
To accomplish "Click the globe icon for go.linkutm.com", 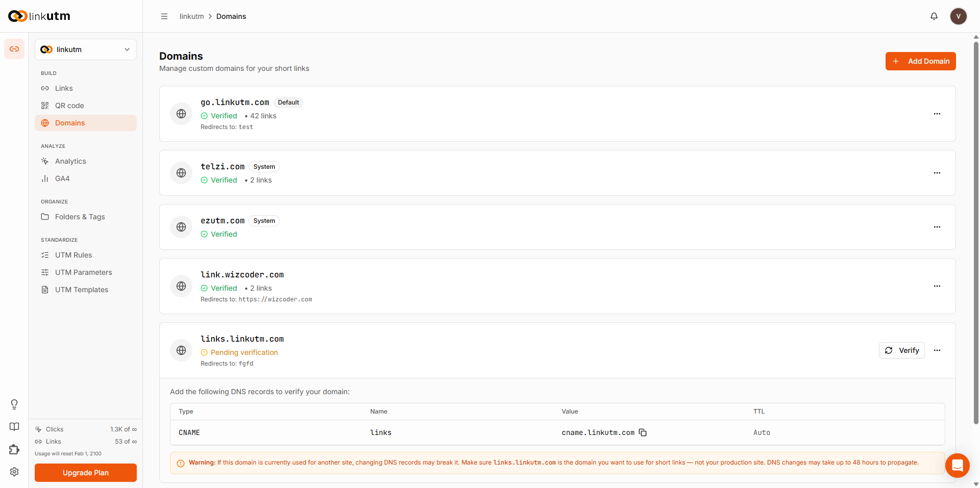I will coord(181,114).
